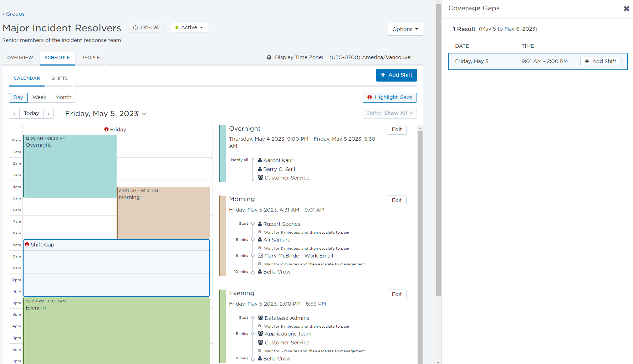Choose Day calendar view
The image size is (633, 364).
18,97
